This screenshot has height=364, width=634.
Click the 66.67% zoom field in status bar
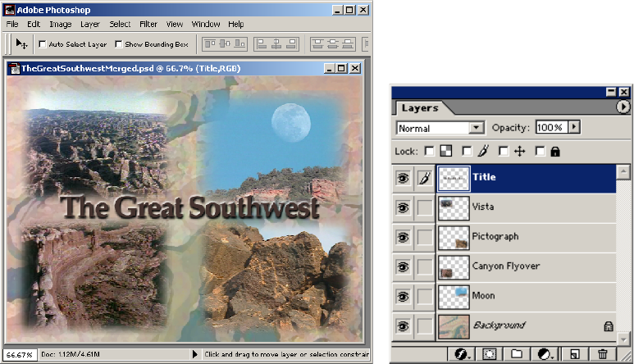[20, 355]
